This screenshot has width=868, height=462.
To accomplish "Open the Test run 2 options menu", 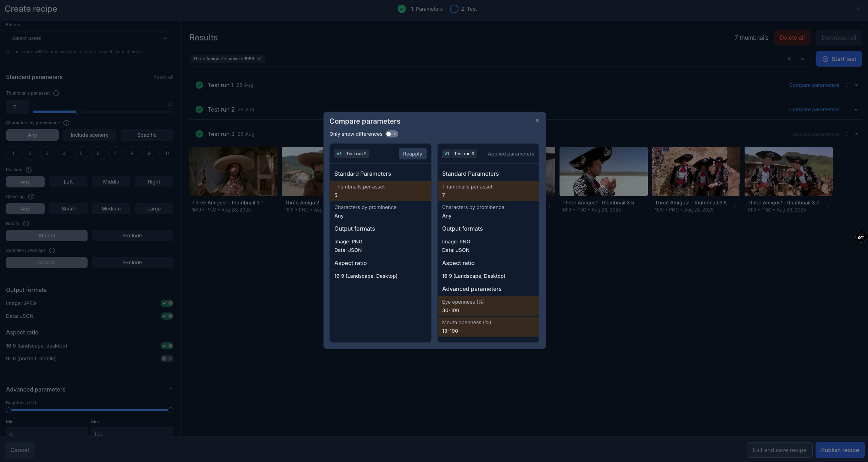I will (x=846, y=109).
